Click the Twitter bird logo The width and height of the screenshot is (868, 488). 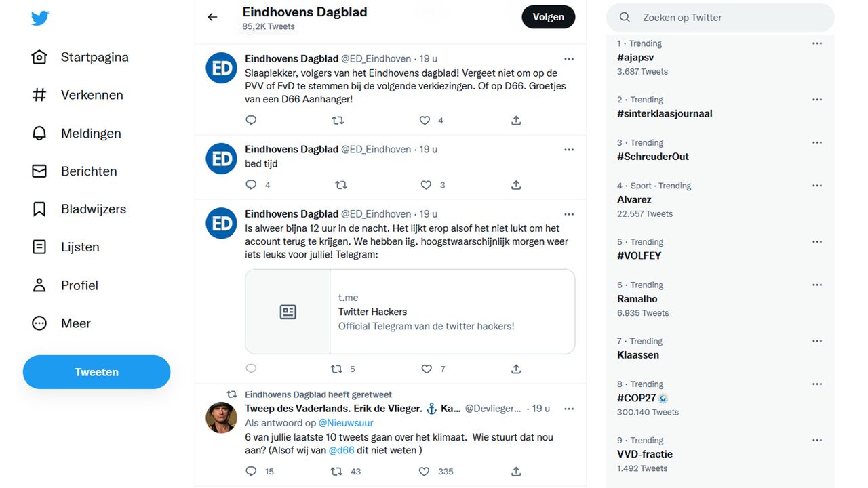click(40, 18)
